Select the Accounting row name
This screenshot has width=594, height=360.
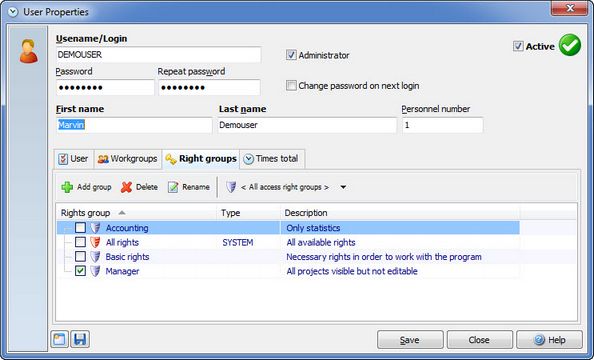coord(127,228)
